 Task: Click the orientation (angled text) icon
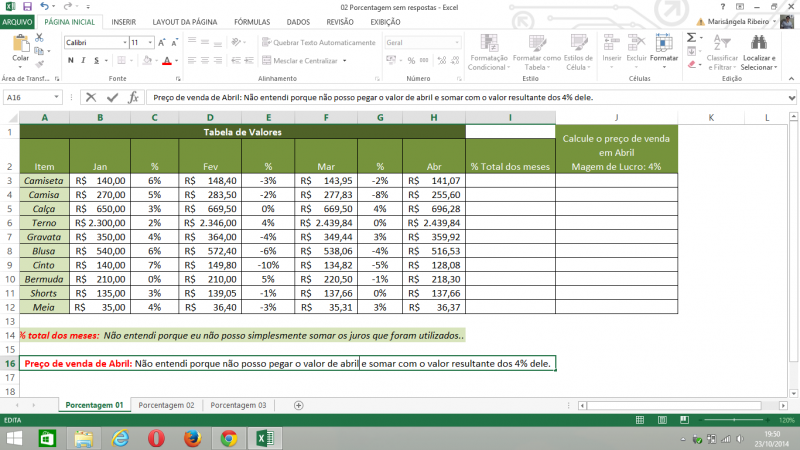coord(236,42)
